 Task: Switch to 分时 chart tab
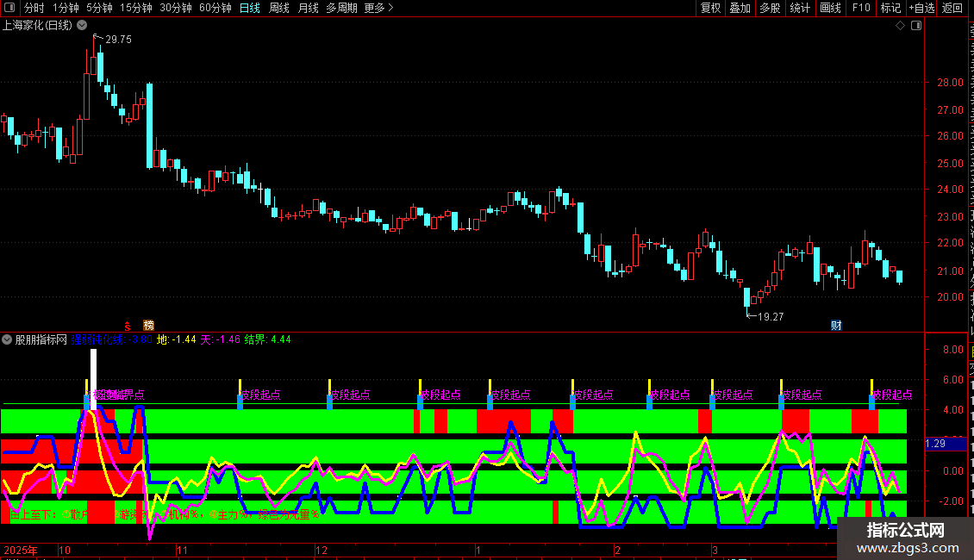[34, 8]
